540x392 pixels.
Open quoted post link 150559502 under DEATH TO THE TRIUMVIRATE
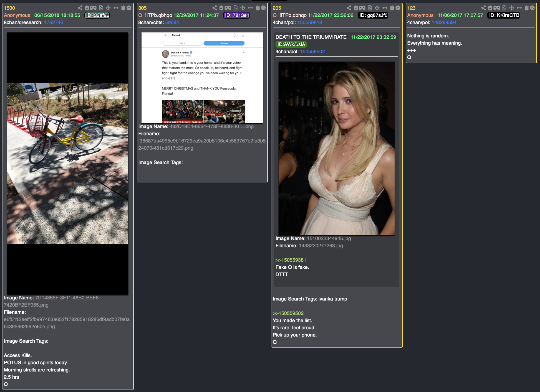[312, 52]
